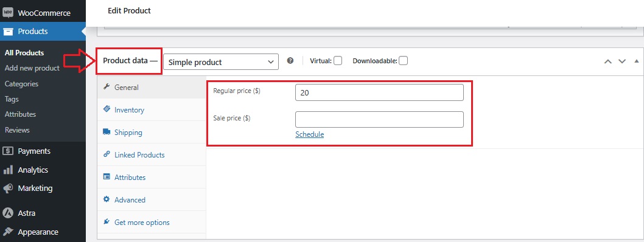Click the Inventory tag icon

tap(107, 109)
